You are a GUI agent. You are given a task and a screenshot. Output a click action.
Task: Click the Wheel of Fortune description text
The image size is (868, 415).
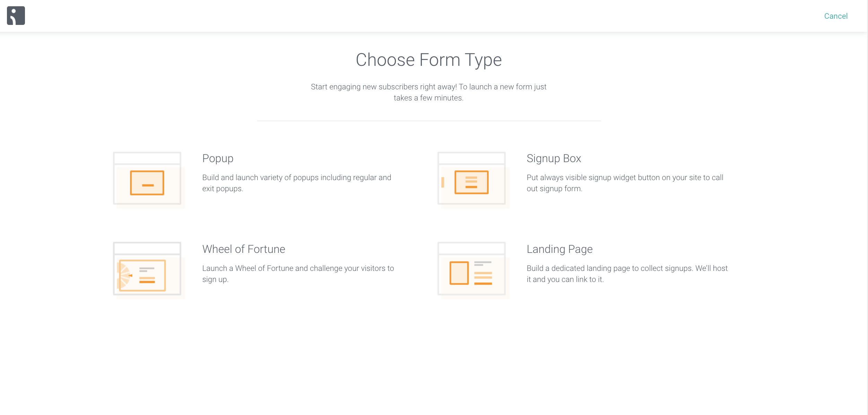298,274
